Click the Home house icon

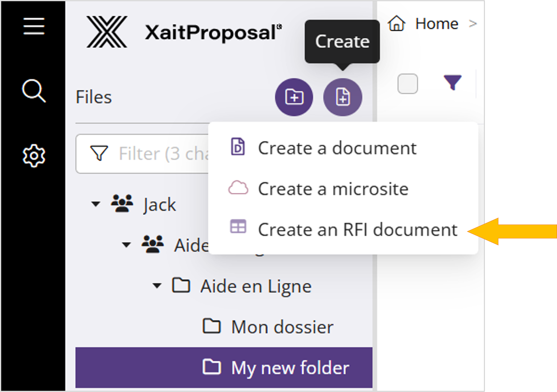[x=396, y=24]
